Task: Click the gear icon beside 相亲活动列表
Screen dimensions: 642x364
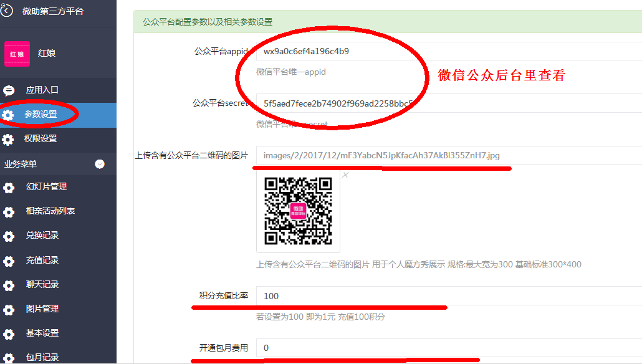Action: point(9,212)
